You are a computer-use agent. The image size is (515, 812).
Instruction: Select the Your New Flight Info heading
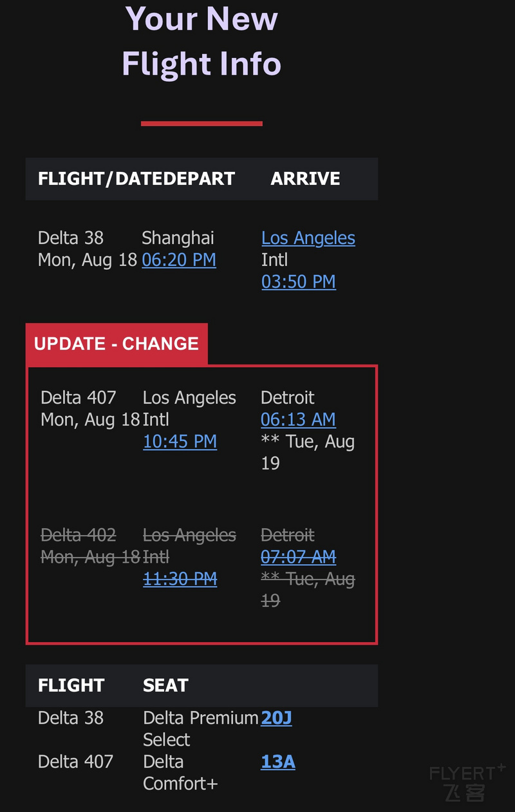(x=201, y=41)
